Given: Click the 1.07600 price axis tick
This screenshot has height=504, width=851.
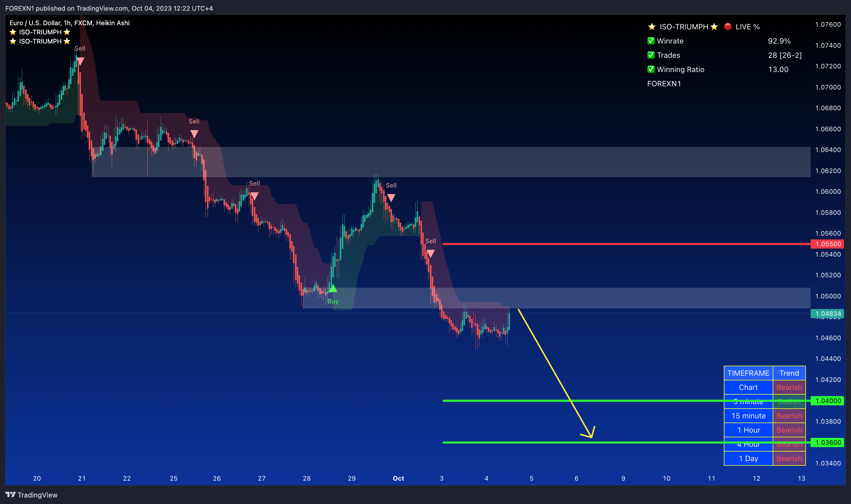Looking at the screenshot, I should [x=828, y=25].
